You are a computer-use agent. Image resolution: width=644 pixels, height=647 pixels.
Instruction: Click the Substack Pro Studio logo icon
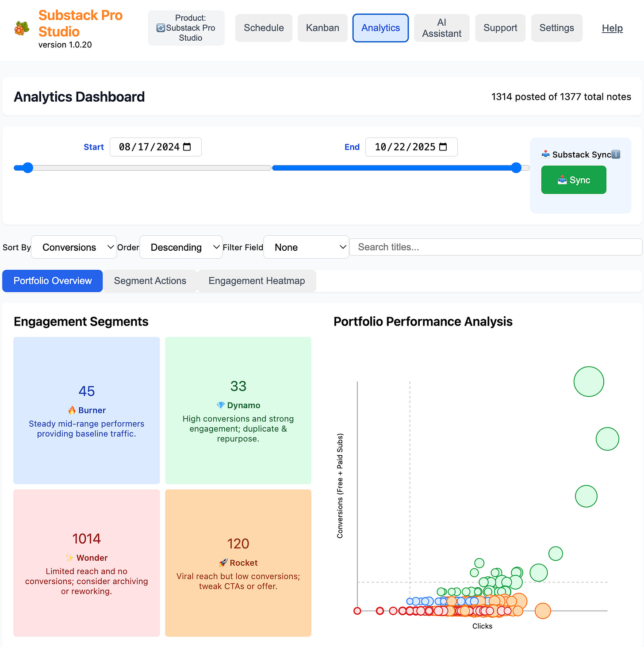point(22,28)
